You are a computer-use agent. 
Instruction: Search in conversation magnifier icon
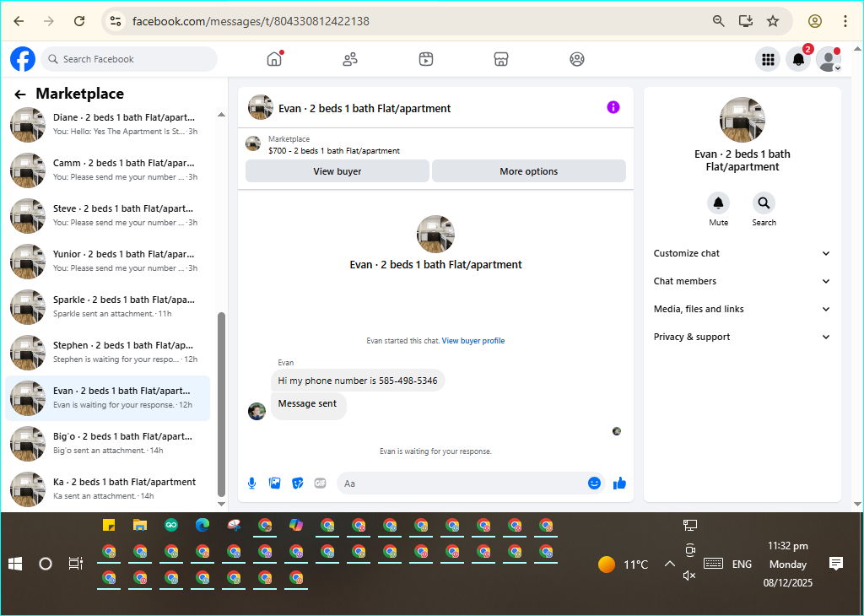pyautogui.click(x=764, y=203)
